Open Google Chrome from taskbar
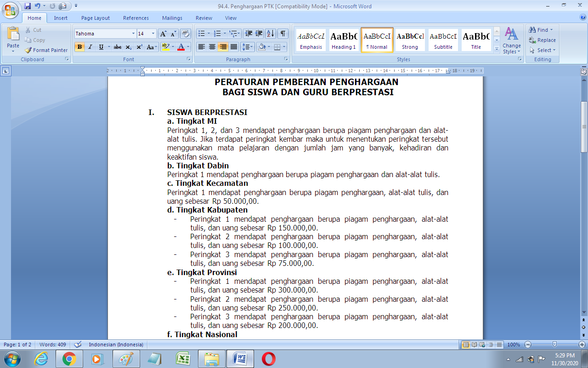 tap(69, 359)
